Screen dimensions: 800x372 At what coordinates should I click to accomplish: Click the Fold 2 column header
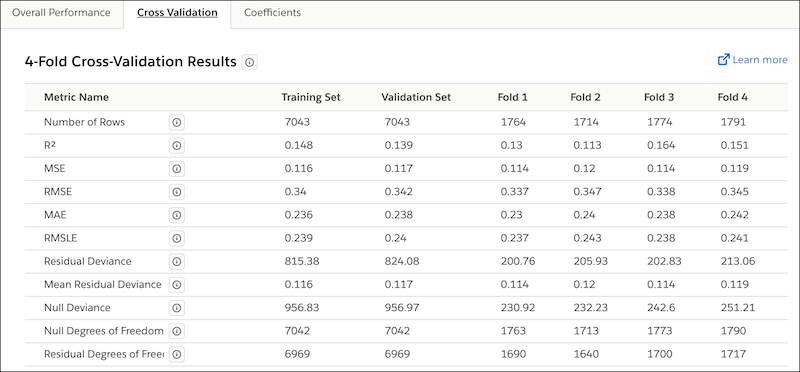point(586,97)
